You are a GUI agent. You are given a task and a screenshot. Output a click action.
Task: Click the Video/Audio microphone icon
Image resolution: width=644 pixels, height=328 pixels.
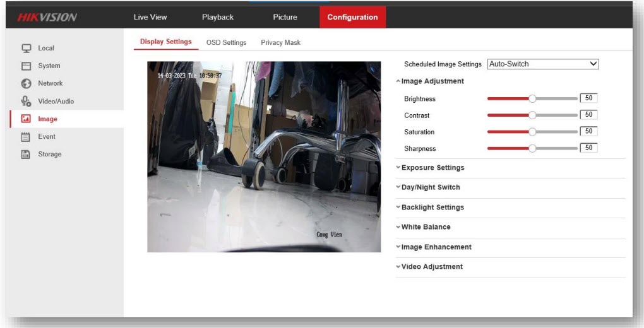coord(27,101)
